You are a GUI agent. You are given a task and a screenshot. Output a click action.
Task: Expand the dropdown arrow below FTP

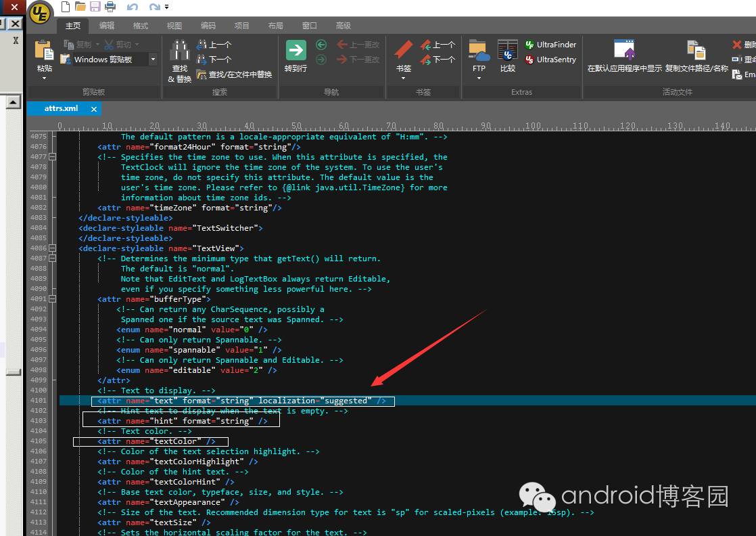tap(479, 78)
